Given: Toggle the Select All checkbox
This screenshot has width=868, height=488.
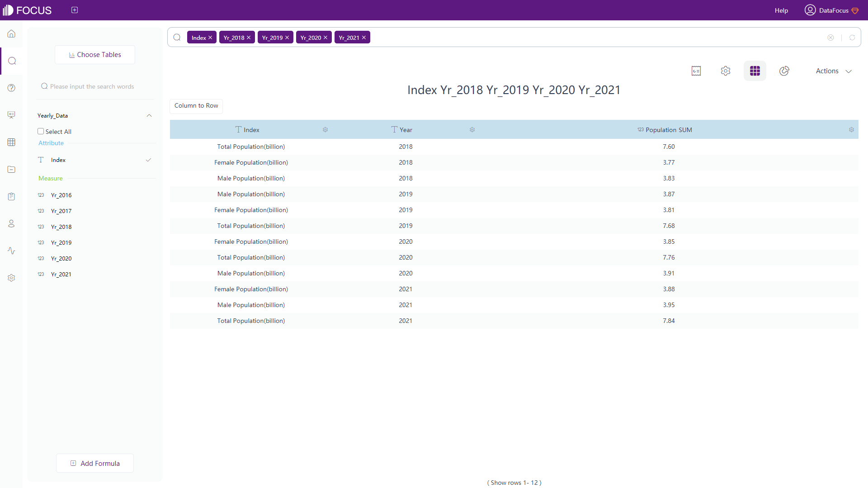Looking at the screenshot, I should [41, 131].
